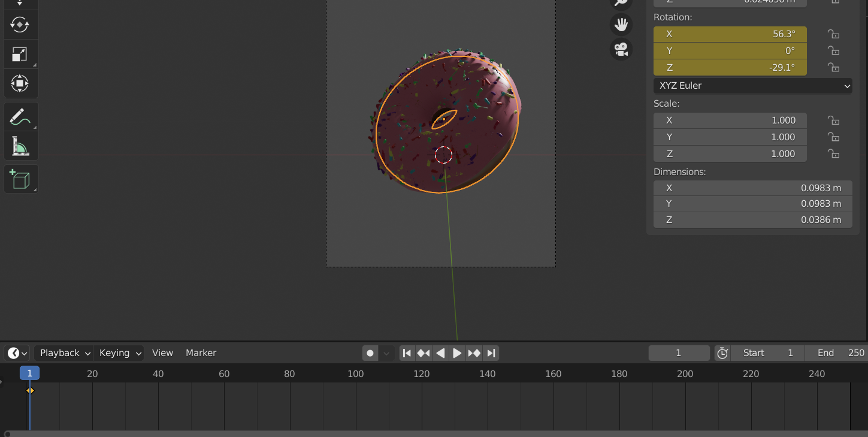Select the Annotate pencil tool

click(x=20, y=117)
